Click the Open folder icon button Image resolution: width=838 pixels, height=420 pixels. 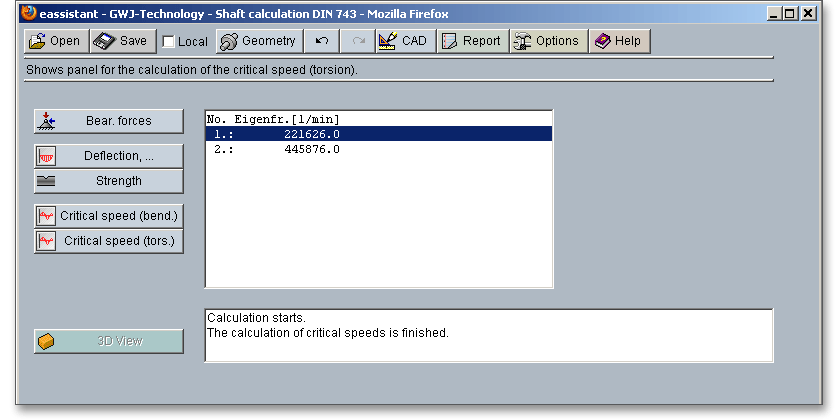coord(55,41)
